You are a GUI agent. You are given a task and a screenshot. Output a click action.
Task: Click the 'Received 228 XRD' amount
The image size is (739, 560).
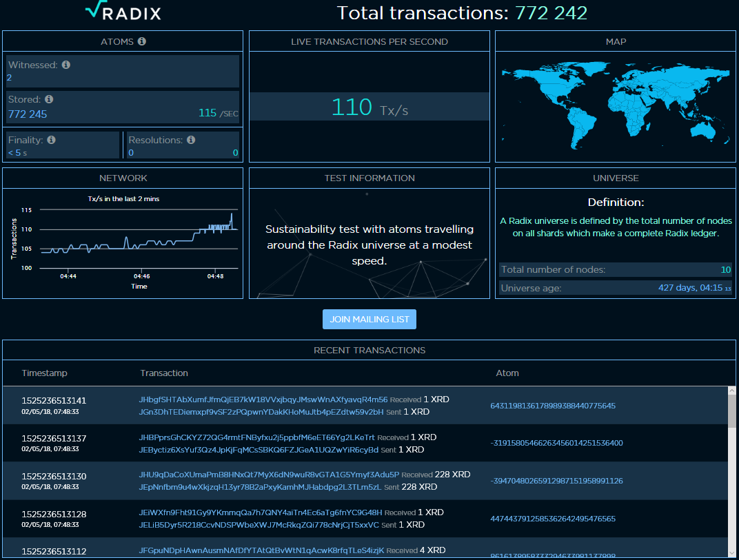click(436, 475)
